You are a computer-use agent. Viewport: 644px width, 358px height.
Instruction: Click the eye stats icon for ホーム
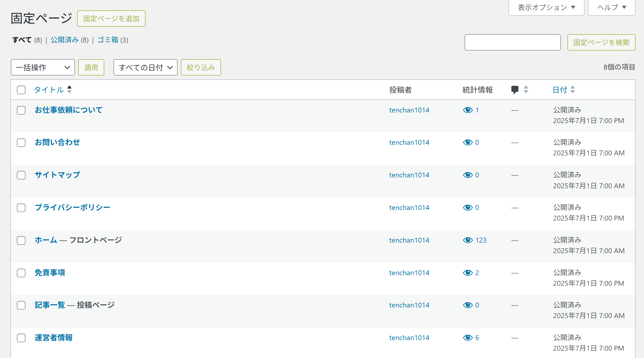click(468, 240)
